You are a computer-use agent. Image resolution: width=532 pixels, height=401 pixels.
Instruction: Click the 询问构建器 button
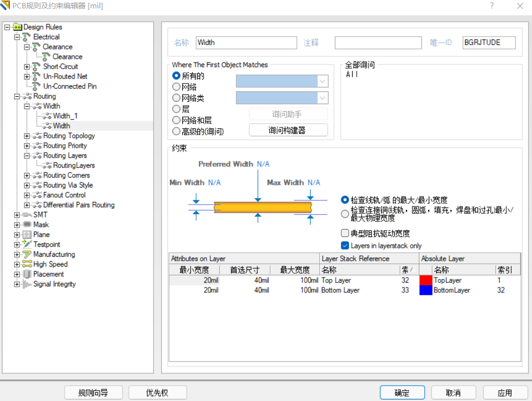click(x=288, y=130)
